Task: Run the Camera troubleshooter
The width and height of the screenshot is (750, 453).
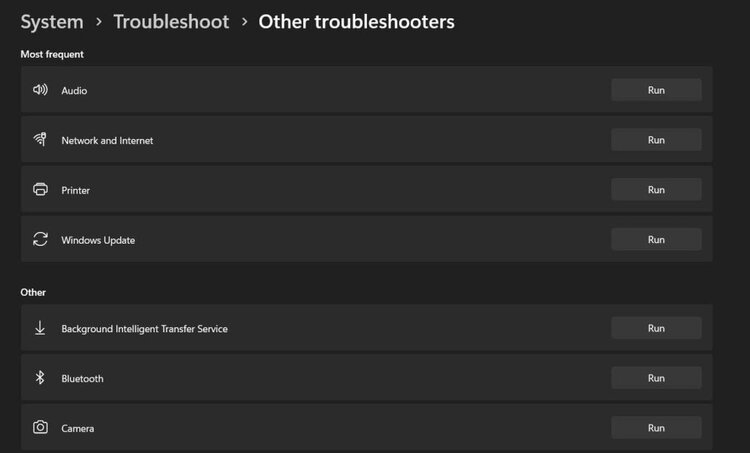Action: click(x=656, y=428)
